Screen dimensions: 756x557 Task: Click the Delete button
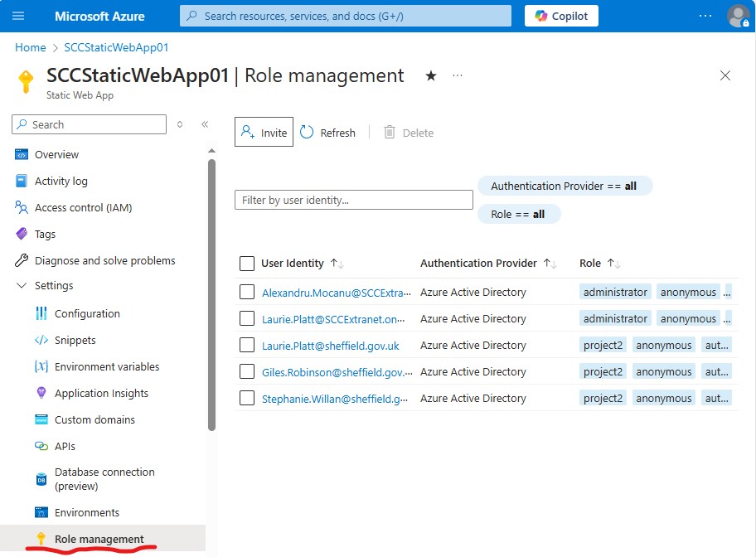click(409, 132)
